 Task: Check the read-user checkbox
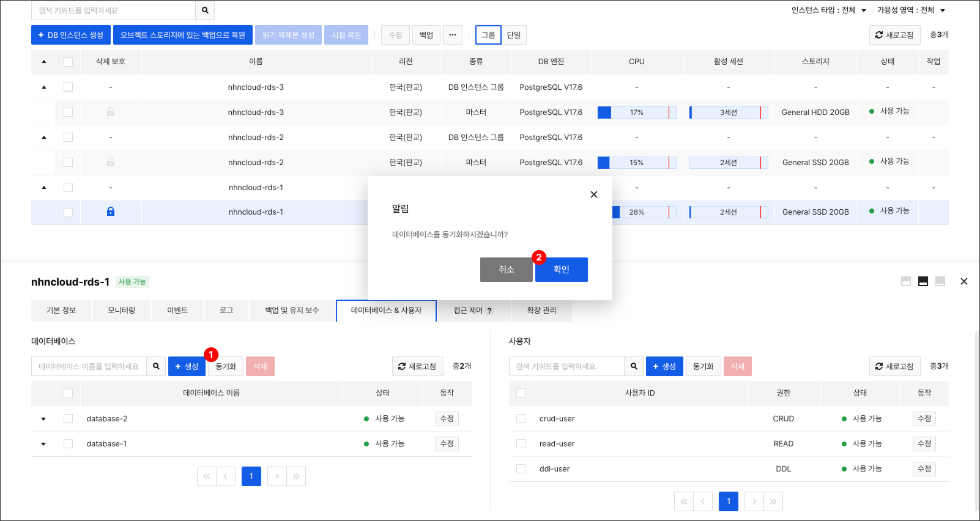(x=521, y=444)
